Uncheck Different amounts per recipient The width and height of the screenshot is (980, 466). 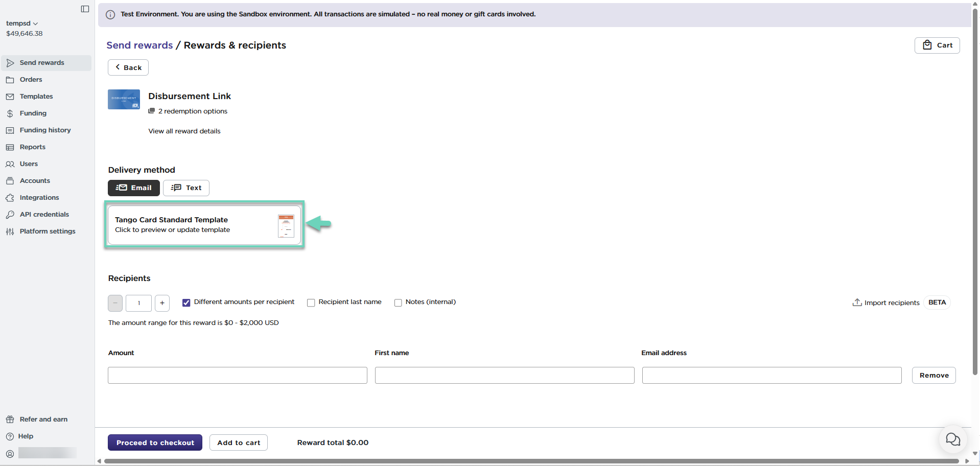(186, 303)
